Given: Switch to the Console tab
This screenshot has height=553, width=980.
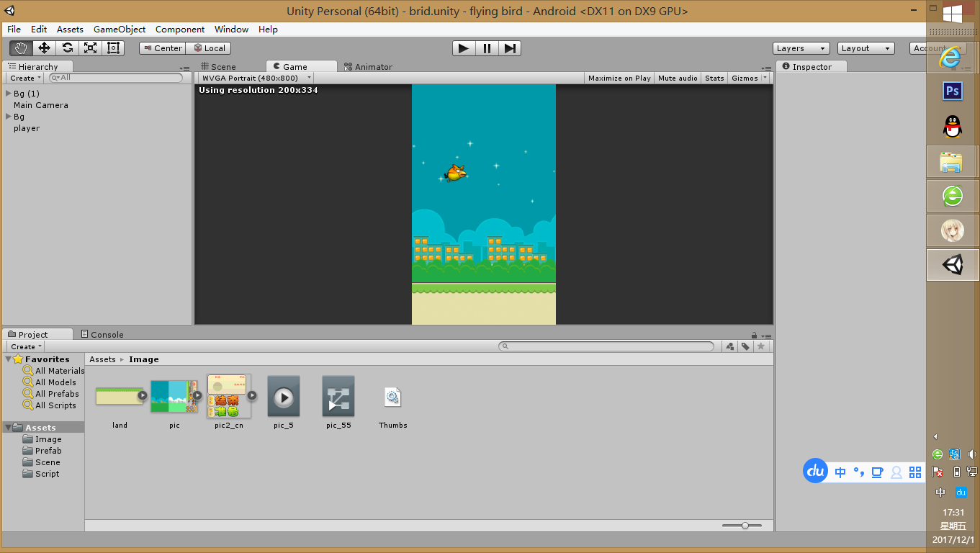Looking at the screenshot, I should [x=102, y=335].
